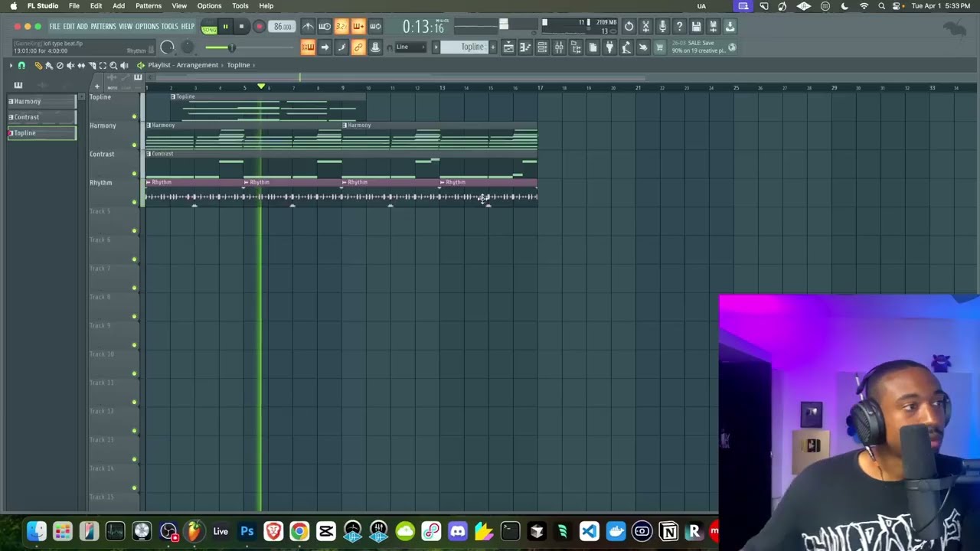Select the playlist zoom magnifier tool
Screen dimensions: 980x551
113,66
